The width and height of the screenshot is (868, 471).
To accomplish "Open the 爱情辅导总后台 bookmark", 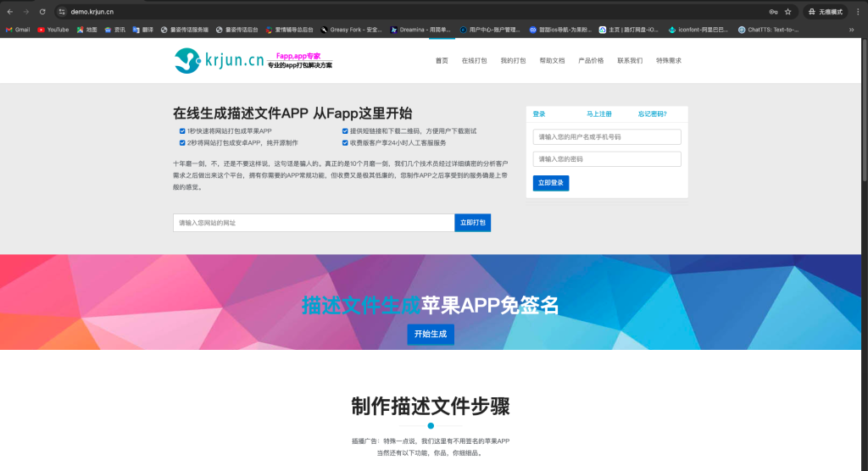I will click(290, 30).
